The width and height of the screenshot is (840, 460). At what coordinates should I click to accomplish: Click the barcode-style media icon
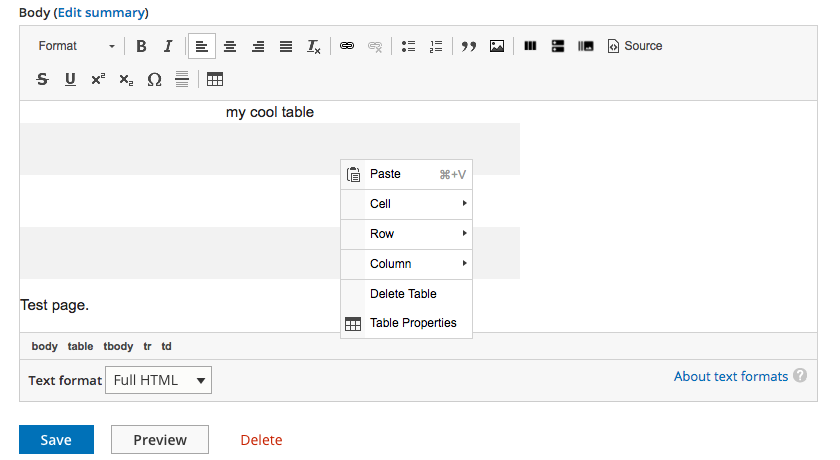(x=586, y=46)
